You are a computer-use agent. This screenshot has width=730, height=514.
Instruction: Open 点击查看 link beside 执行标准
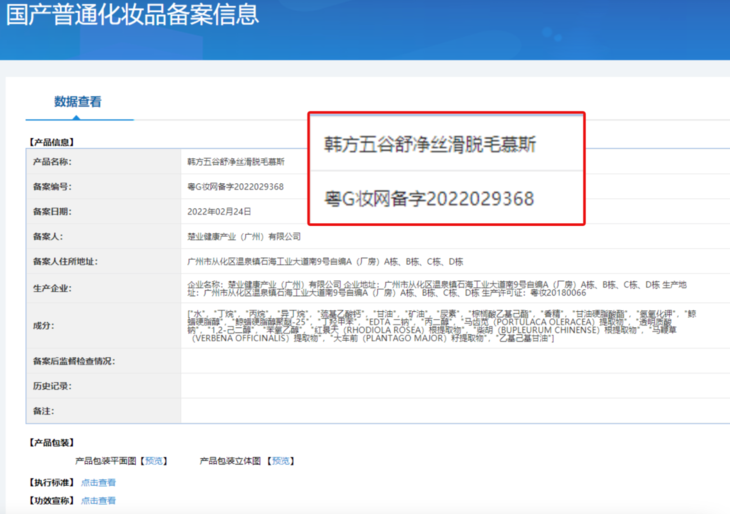[98, 482]
